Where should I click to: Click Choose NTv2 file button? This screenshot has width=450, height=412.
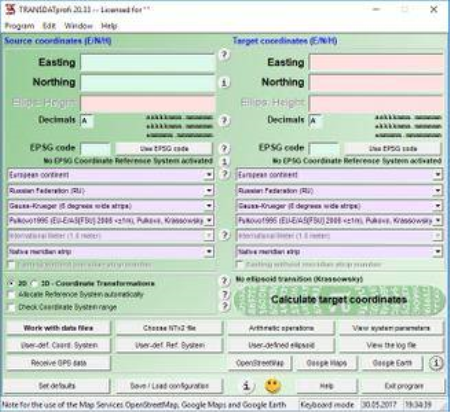click(169, 328)
